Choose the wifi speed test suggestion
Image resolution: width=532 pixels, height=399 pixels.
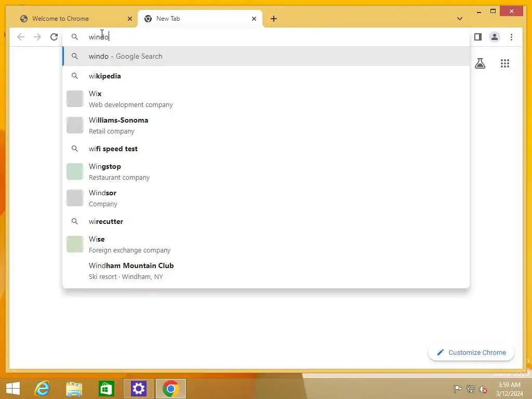click(x=266, y=149)
